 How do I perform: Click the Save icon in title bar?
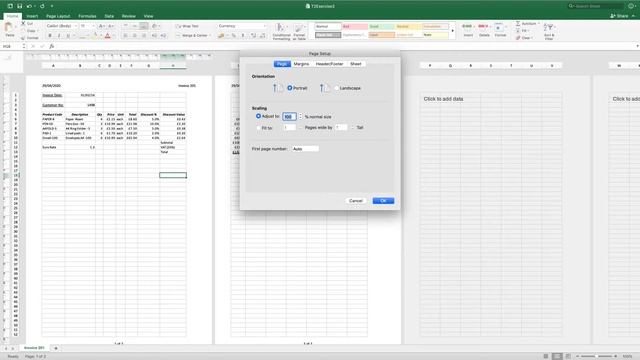tap(19, 6)
